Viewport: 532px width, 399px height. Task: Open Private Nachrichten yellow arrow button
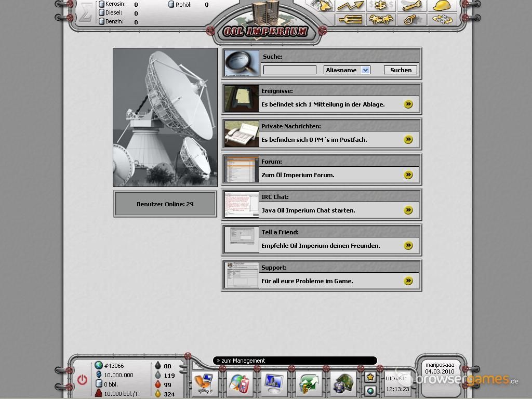click(408, 139)
